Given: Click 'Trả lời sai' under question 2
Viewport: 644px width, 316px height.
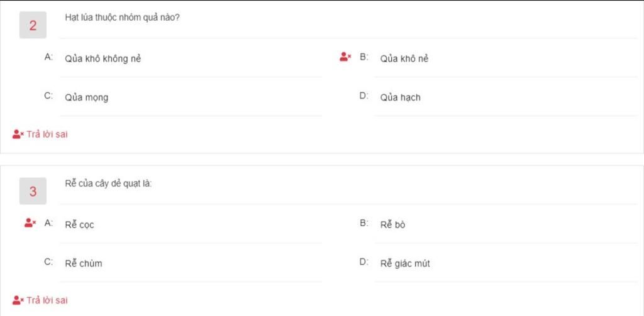Looking at the screenshot, I should 47,134.
